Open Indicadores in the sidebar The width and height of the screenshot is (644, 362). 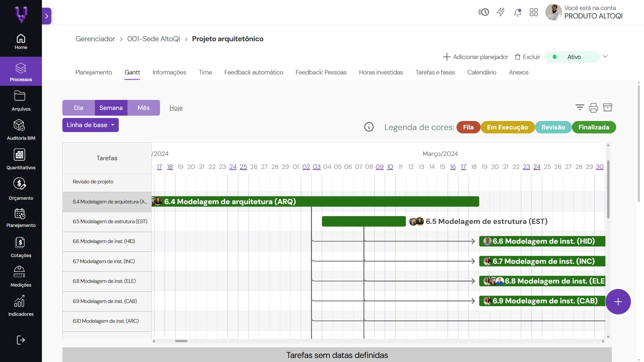[21, 306]
